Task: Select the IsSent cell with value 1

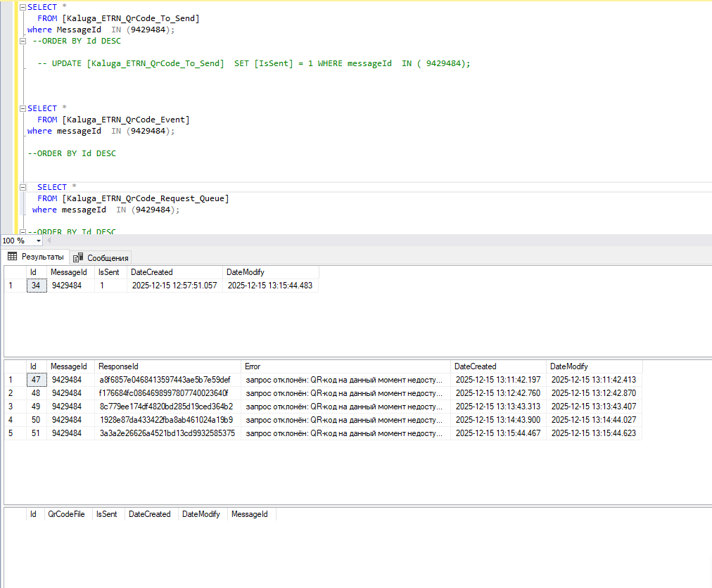Action: (x=110, y=286)
